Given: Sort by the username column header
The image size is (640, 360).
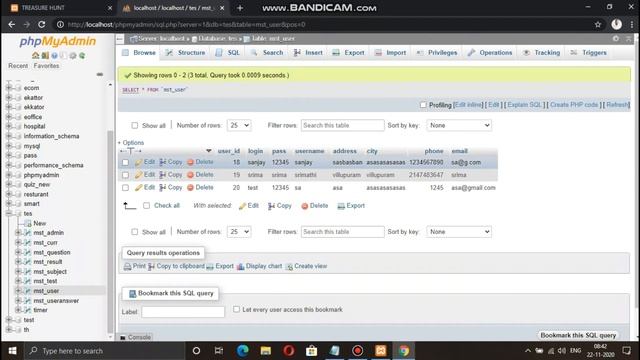Looking at the screenshot, I should (309, 151).
